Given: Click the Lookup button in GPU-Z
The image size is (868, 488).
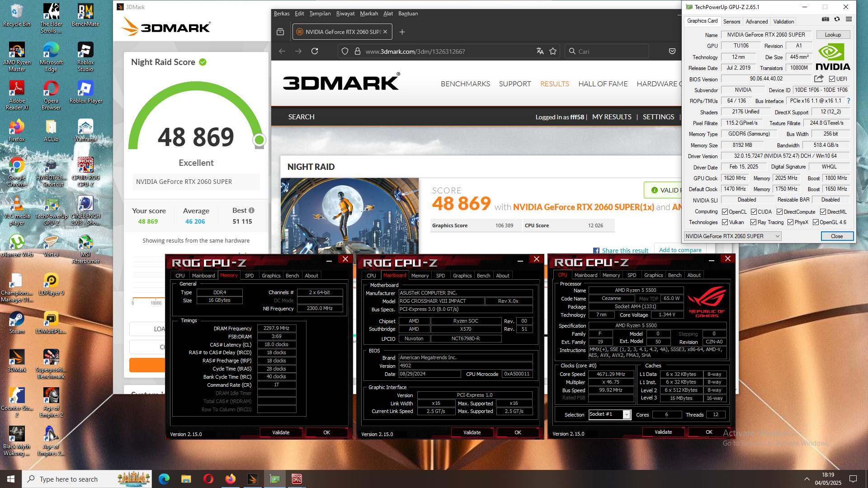Looking at the screenshot, I should tap(833, 35).
